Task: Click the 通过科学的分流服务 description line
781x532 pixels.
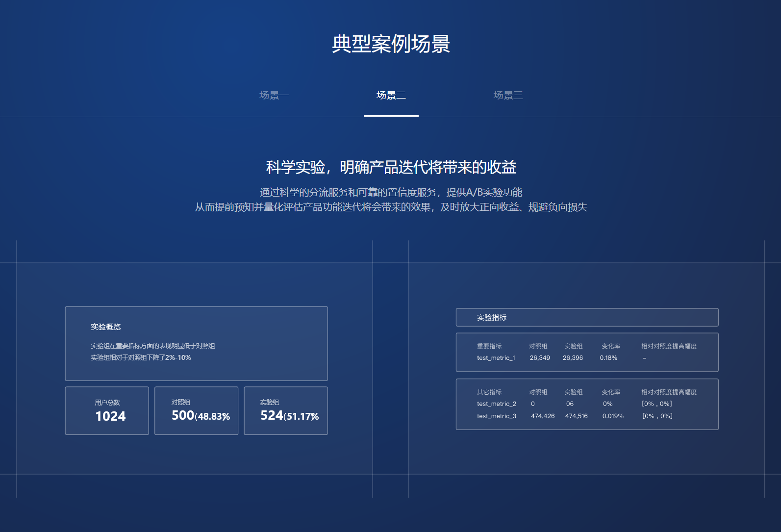Action: 391,192
